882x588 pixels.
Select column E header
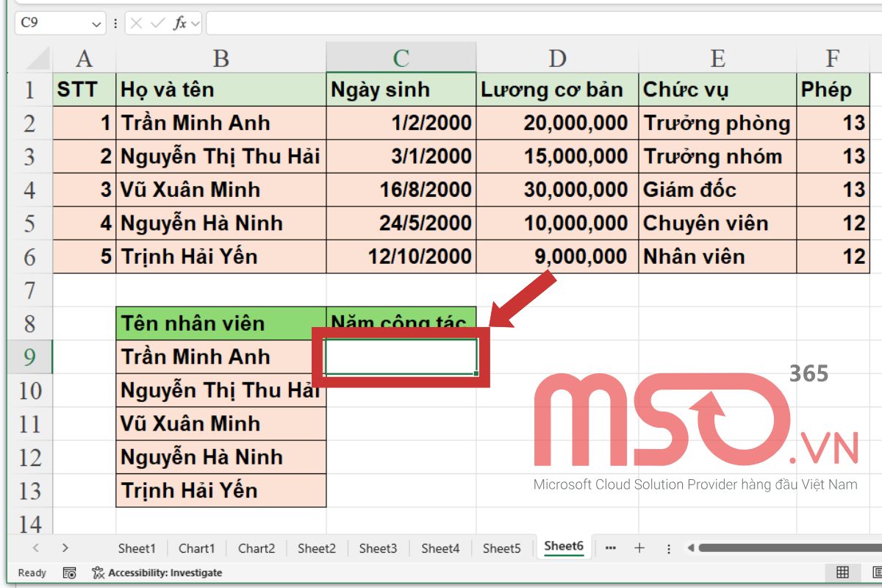tap(718, 58)
